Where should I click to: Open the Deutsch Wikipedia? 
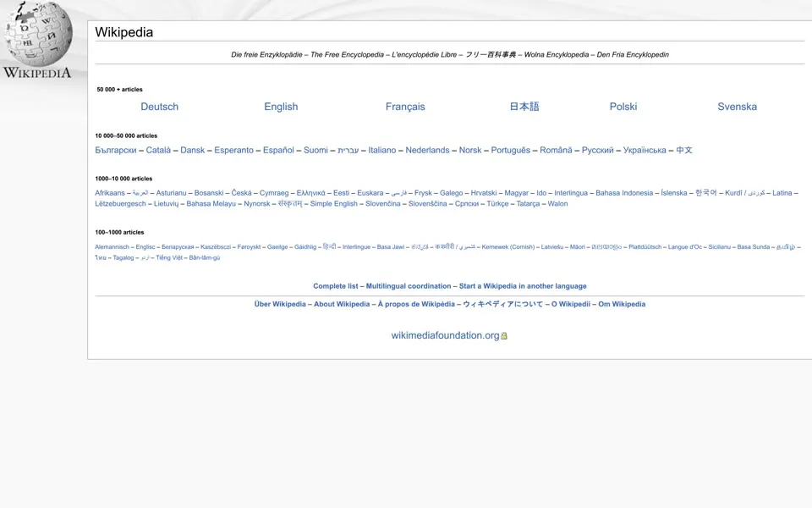click(x=160, y=107)
